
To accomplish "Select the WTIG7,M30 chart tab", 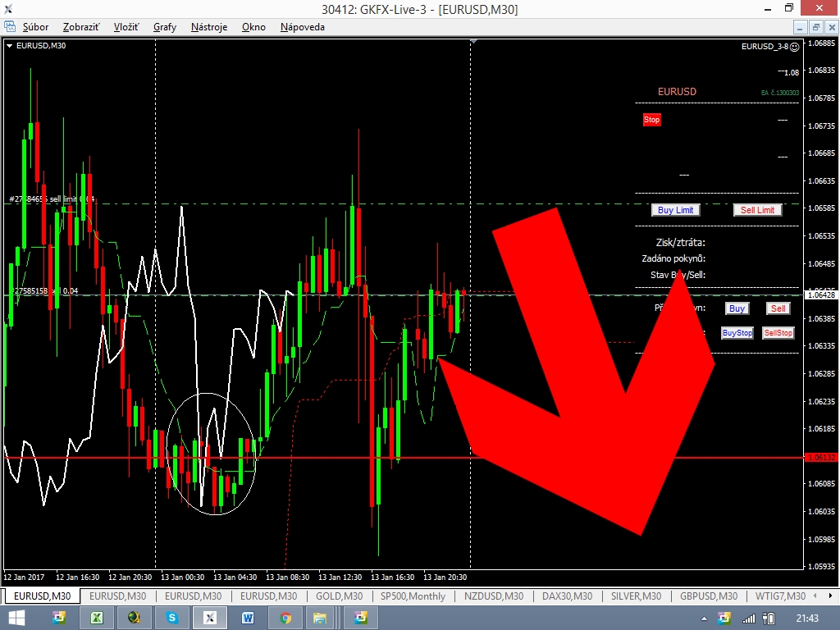I will [780, 596].
